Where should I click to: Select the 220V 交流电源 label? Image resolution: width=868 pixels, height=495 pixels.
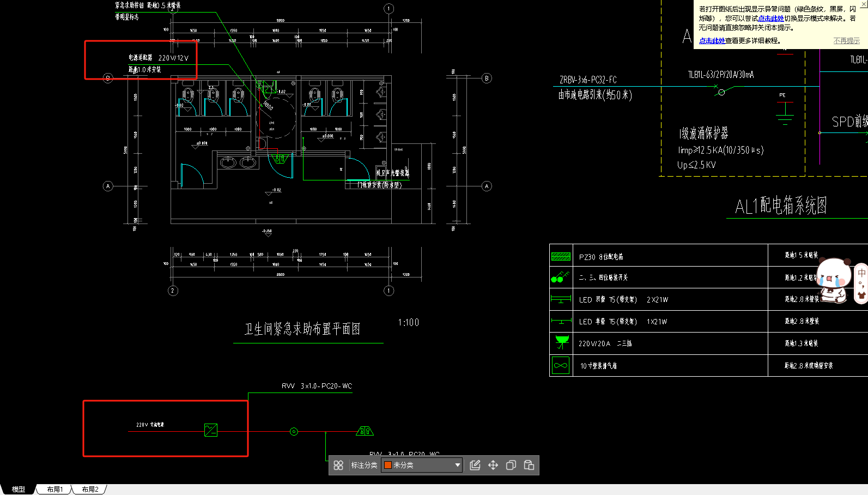(150, 425)
